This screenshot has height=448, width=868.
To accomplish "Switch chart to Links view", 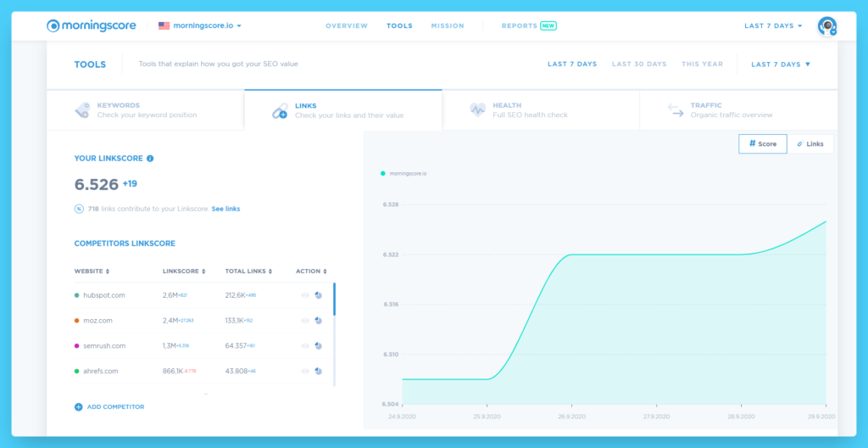I will pyautogui.click(x=810, y=143).
